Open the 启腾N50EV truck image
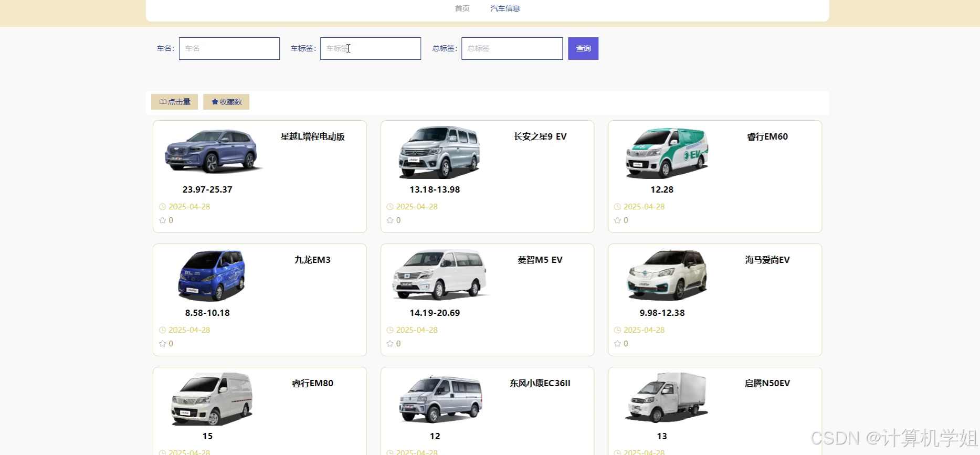This screenshot has width=980, height=455. [667, 398]
